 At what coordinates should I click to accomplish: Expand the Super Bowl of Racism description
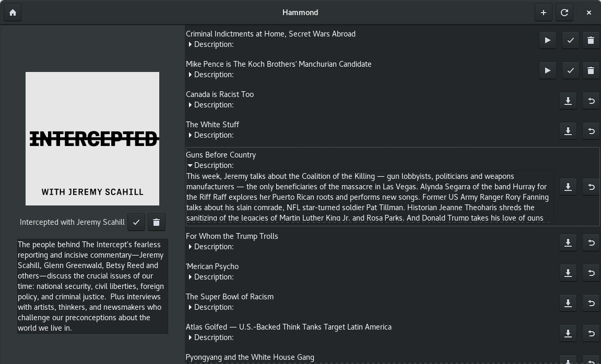click(190, 307)
